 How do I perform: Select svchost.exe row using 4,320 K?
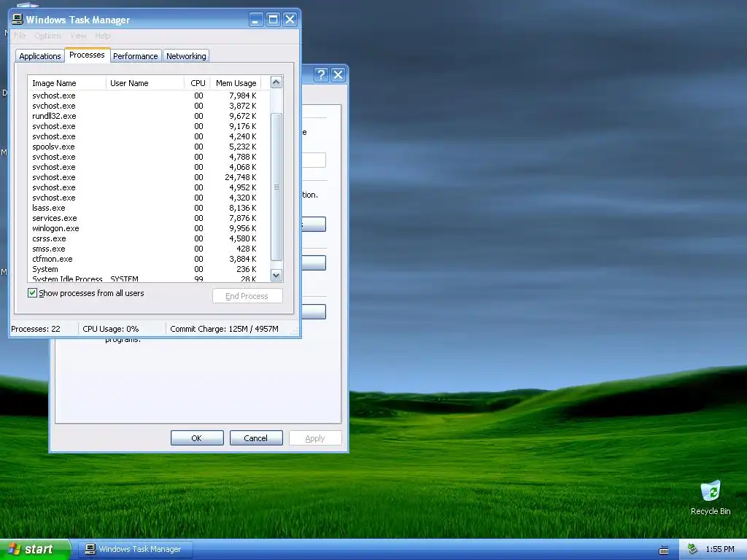tap(149, 198)
